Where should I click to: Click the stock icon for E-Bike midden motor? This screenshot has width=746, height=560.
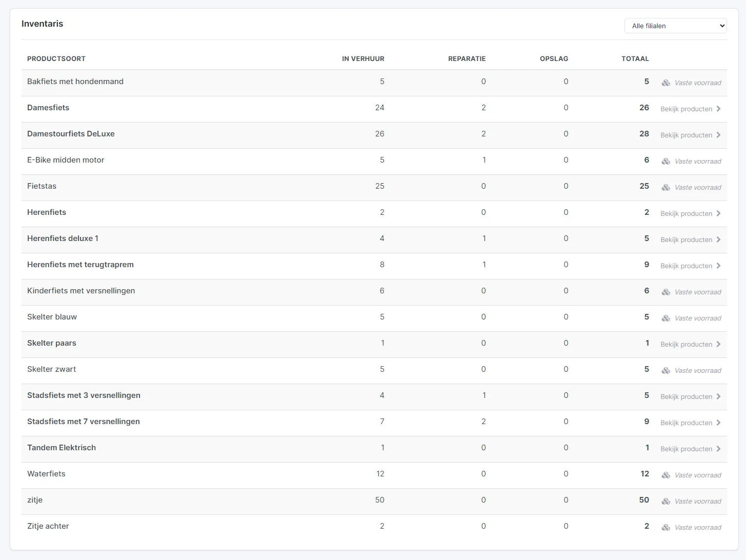click(x=666, y=161)
